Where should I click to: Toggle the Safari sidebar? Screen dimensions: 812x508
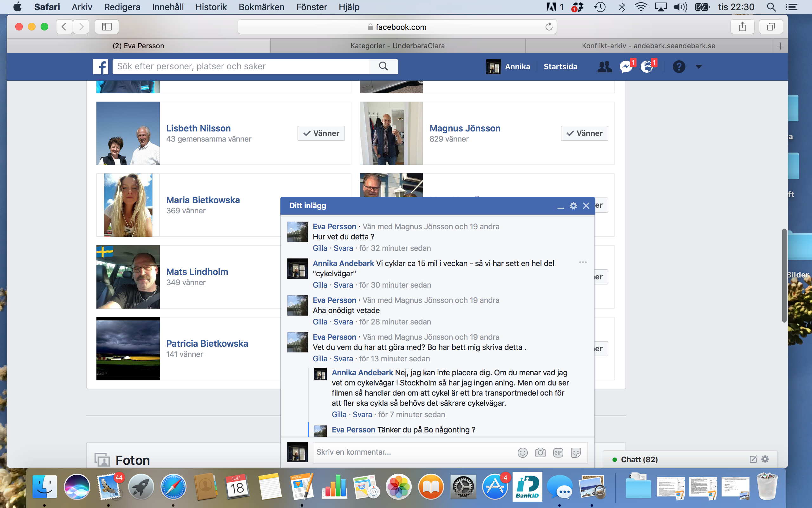click(x=107, y=27)
